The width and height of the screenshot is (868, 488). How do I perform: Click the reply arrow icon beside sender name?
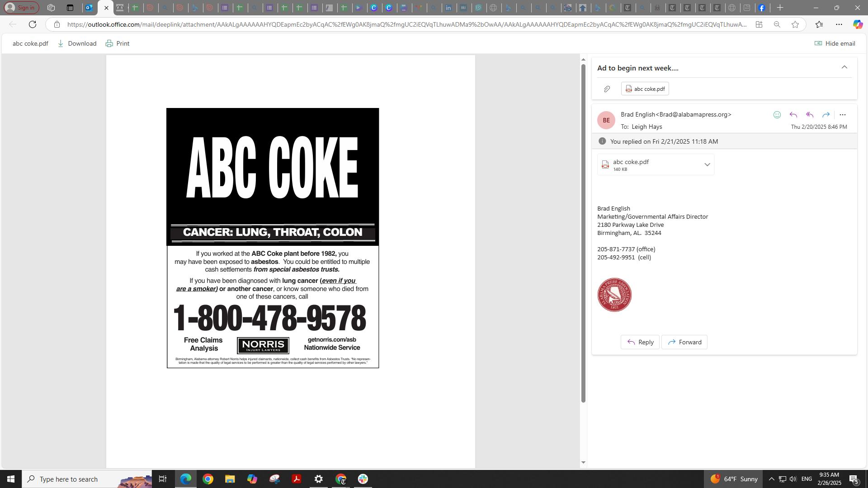(793, 115)
